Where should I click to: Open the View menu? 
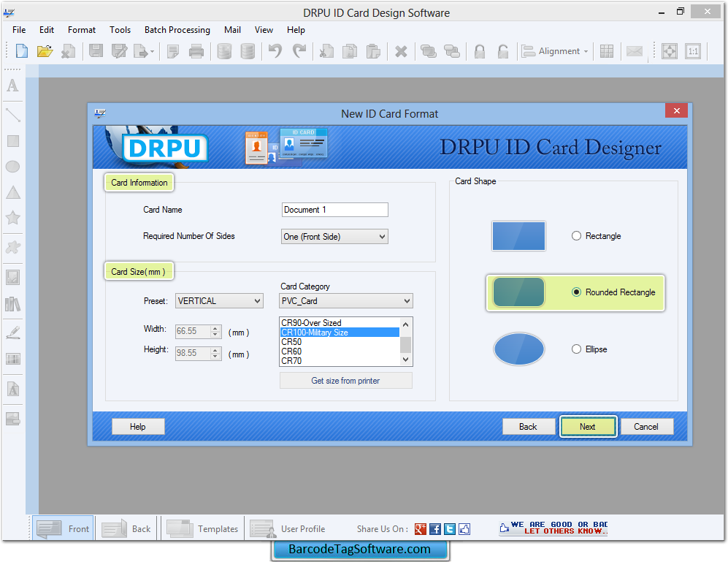[x=264, y=30]
